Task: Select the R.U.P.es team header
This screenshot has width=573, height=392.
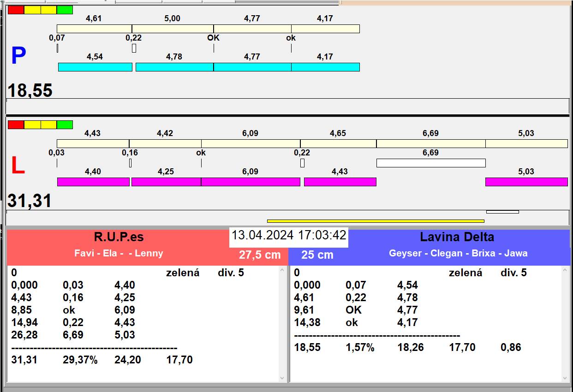Action: (119, 238)
